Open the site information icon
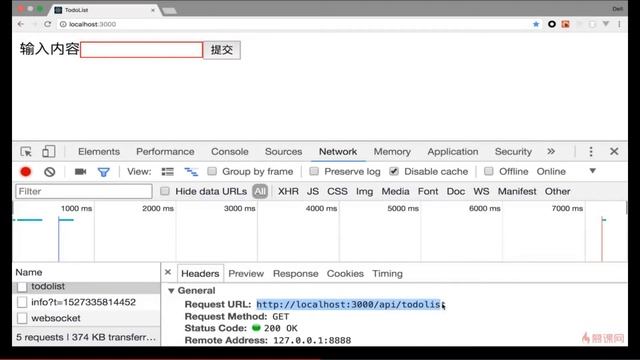Viewport: 640px width, 360px height. (63, 24)
